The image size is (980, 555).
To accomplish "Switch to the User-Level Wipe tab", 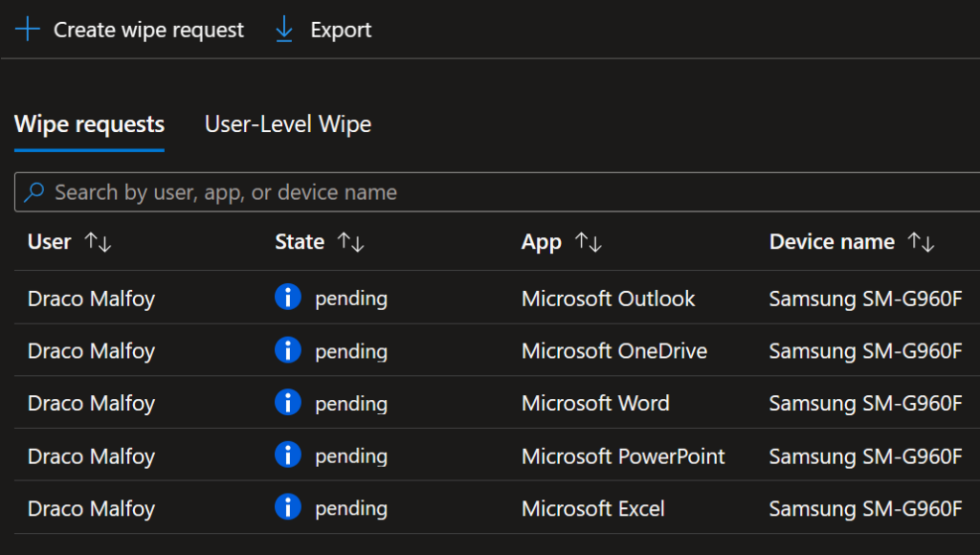I will coord(287,124).
